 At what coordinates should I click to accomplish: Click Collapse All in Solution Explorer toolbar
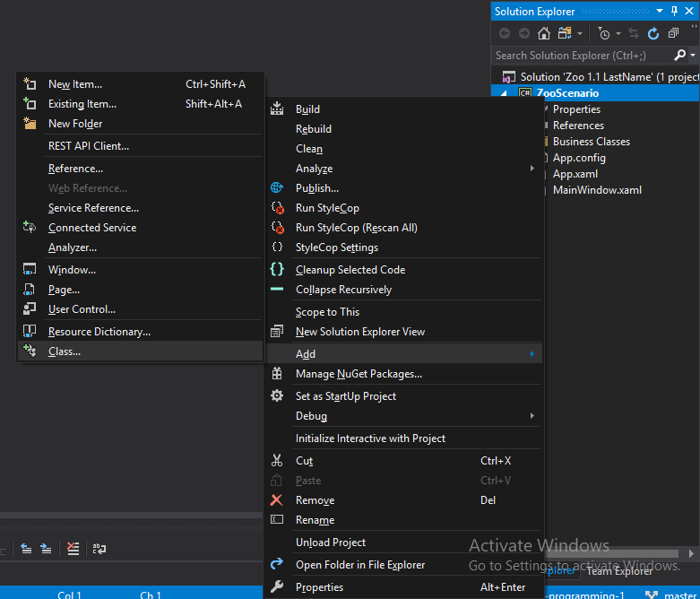pyautogui.click(x=671, y=33)
